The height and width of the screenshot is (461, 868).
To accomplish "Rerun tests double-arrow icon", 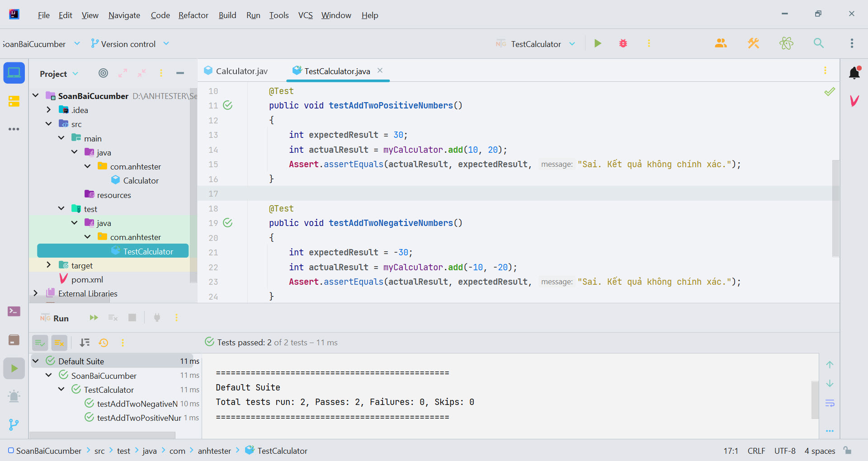I will [94, 318].
